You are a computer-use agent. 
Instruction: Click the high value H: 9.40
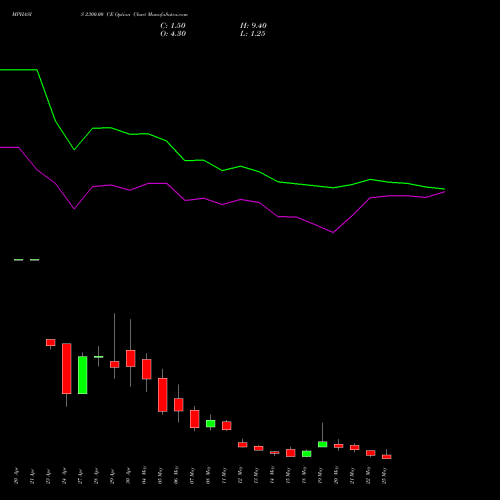253,26
